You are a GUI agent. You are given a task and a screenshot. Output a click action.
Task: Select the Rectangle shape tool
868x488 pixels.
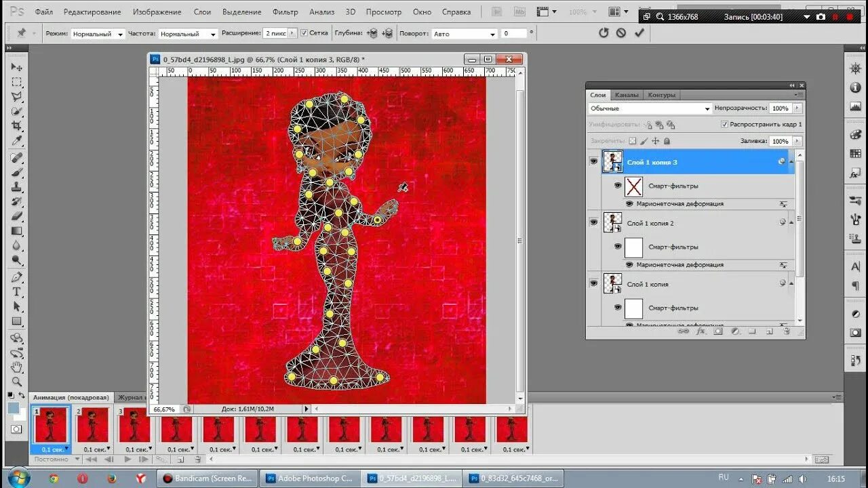click(x=17, y=322)
